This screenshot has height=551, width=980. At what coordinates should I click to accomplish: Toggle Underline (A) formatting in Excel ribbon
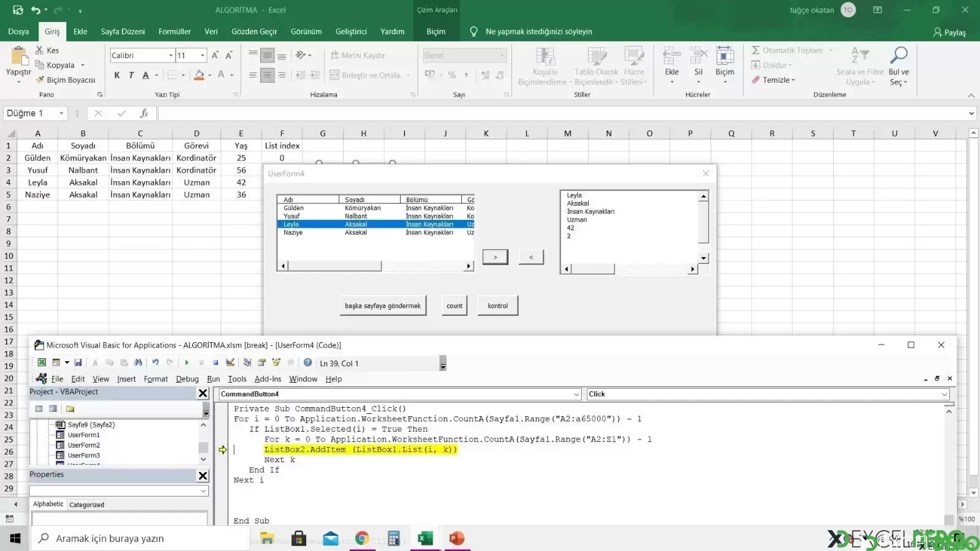tap(146, 75)
